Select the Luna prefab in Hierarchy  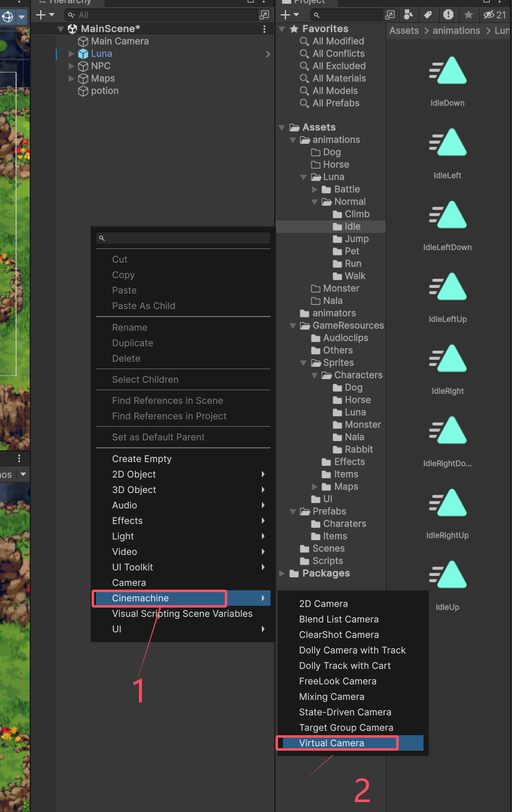[102, 54]
